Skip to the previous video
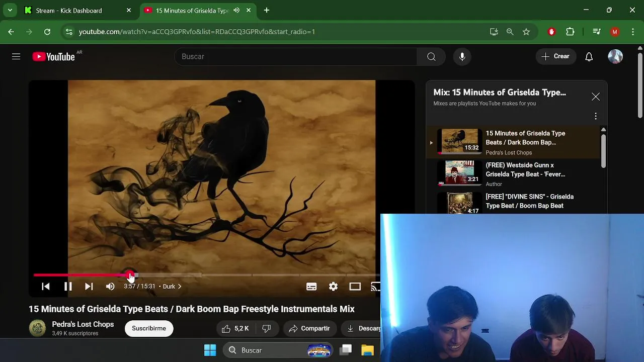This screenshot has height=362, width=644. 45,287
